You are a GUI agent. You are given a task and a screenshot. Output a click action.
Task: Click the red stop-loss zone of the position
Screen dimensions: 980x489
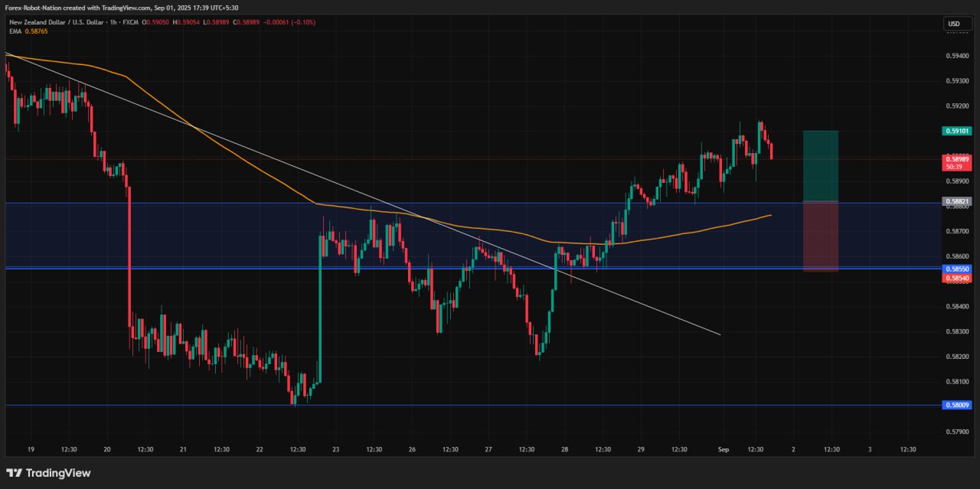tap(820, 236)
